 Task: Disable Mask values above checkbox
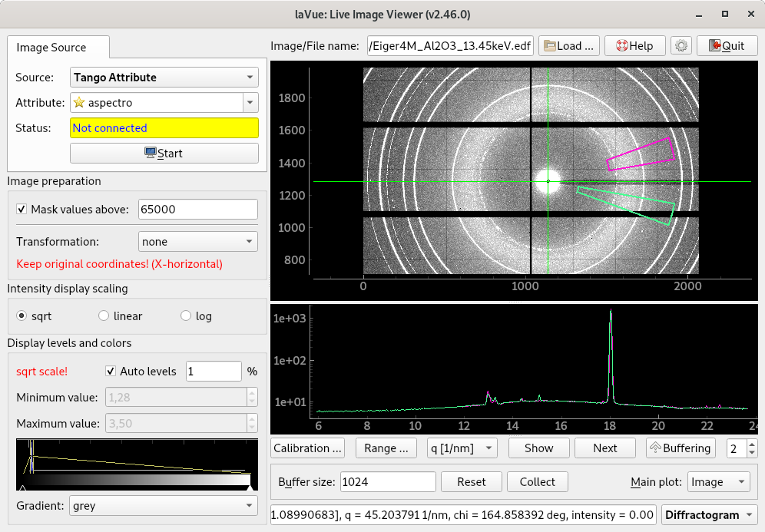pyautogui.click(x=22, y=209)
